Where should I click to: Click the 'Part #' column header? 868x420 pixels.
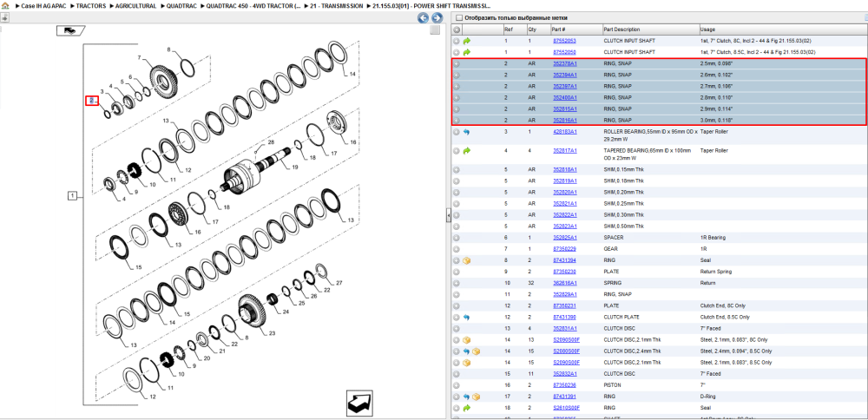click(575, 30)
